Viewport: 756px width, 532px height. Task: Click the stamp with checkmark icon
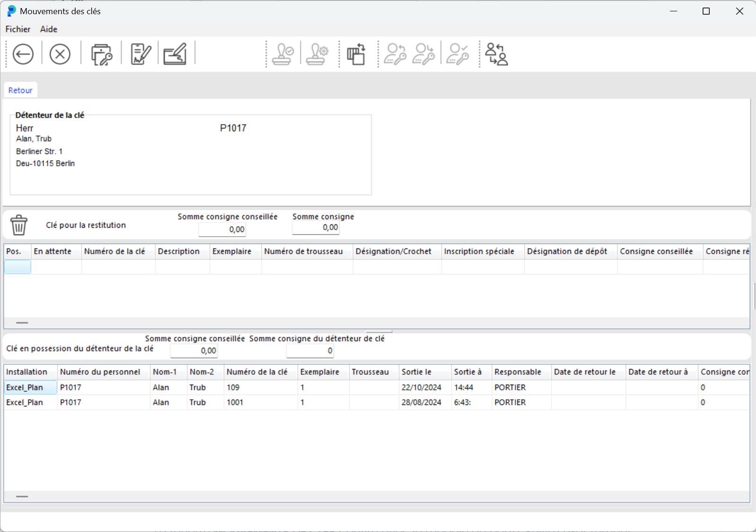pyautogui.click(x=283, y=54)
